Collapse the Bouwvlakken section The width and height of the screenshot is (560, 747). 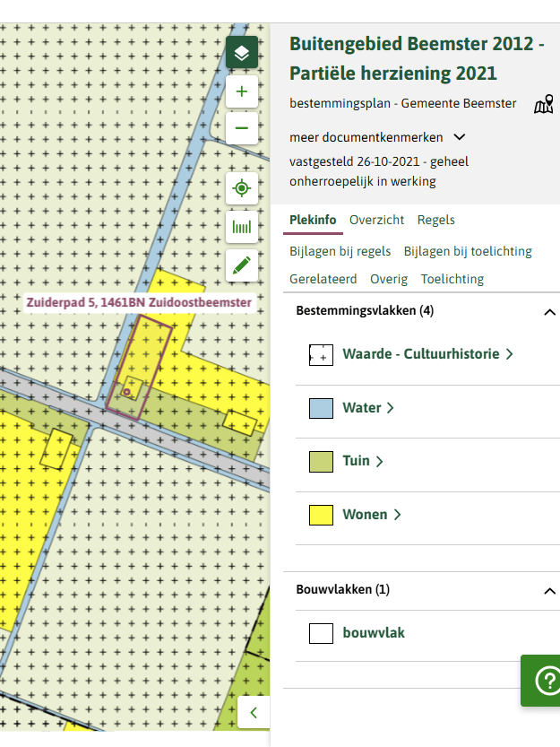click(x=549, y=591)
